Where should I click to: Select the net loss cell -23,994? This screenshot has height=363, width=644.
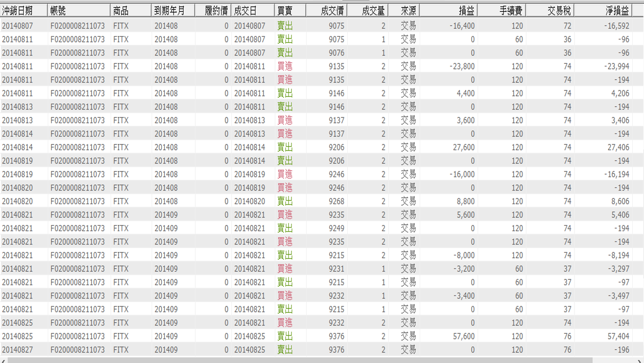[617, 67]
